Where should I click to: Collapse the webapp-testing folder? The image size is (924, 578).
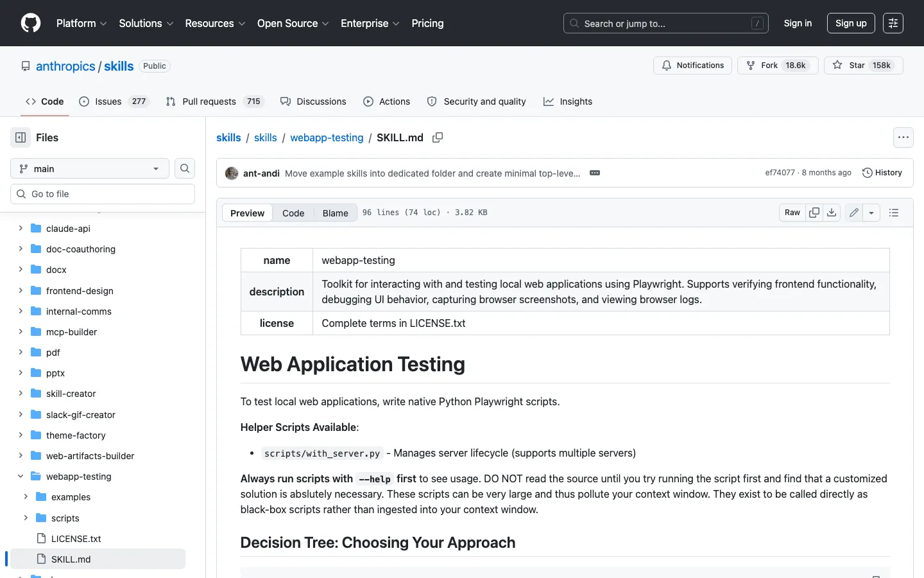tap(21, 476)
